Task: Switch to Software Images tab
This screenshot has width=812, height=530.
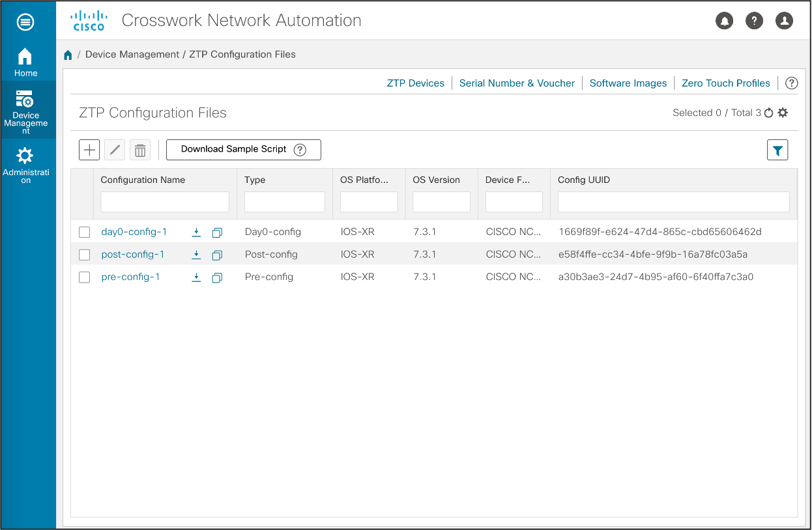Action: 628,83
